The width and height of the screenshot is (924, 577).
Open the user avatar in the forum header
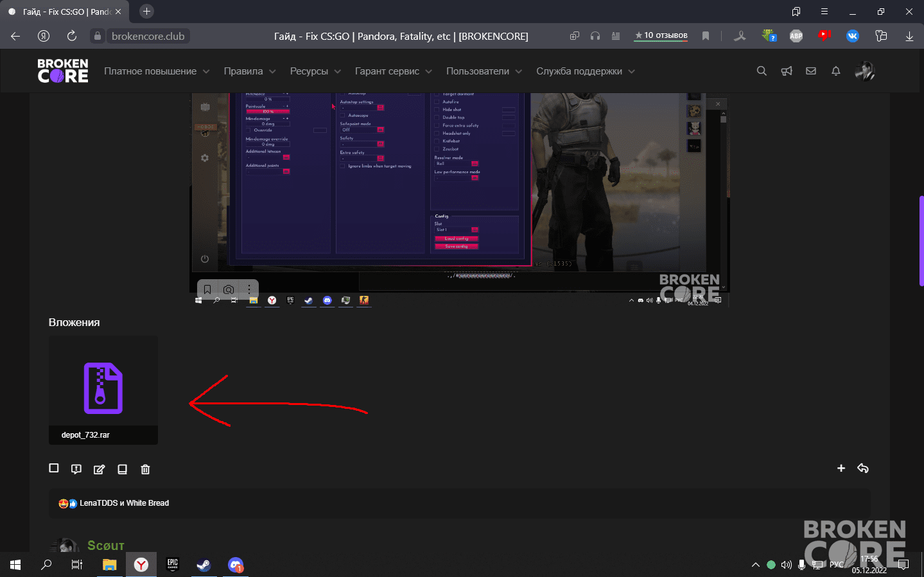(x=864, y=71)
